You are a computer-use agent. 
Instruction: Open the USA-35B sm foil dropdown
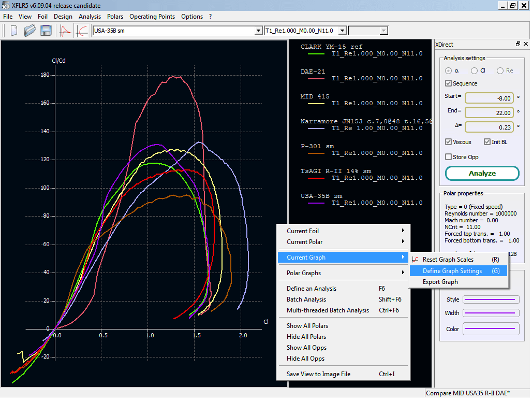click(259, 31)
